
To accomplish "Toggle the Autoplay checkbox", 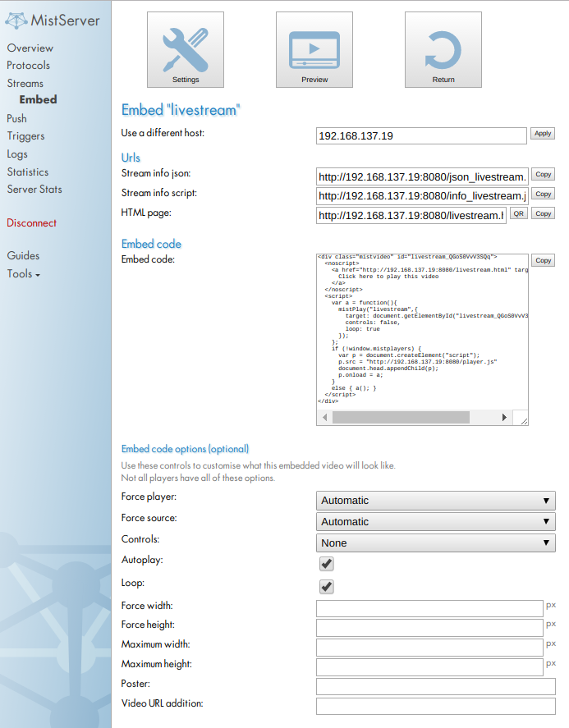I will [x=327, y=564].
